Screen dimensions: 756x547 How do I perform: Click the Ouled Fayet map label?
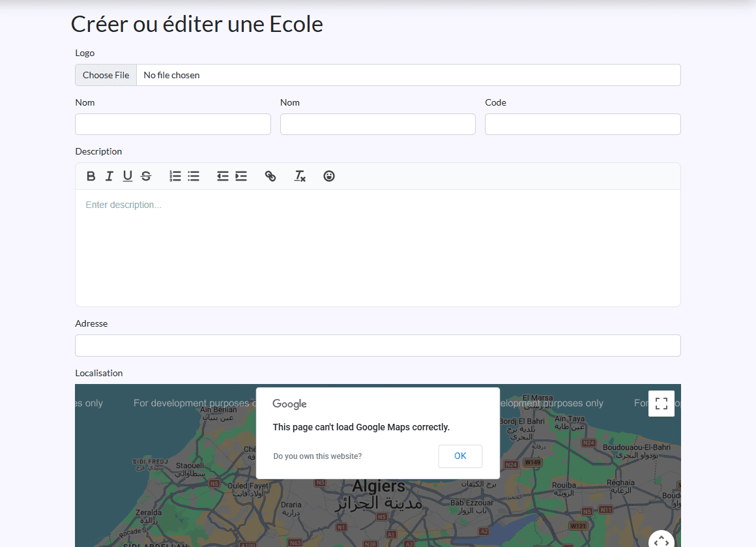248,486
